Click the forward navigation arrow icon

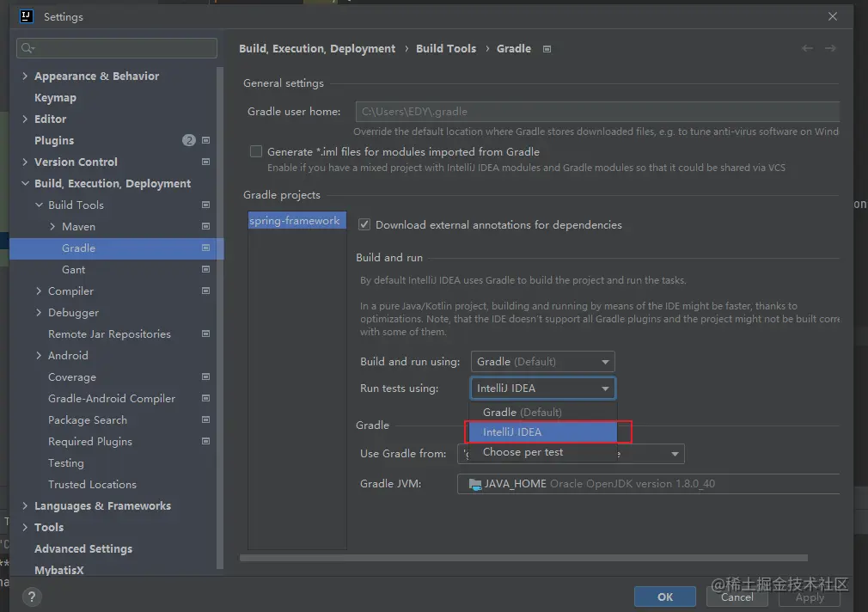click(x=830, y=48)
